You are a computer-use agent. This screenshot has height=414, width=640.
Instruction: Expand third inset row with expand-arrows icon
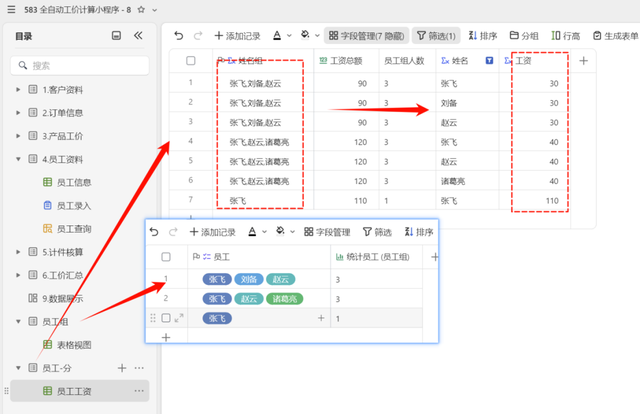click(x=179, y=318)
